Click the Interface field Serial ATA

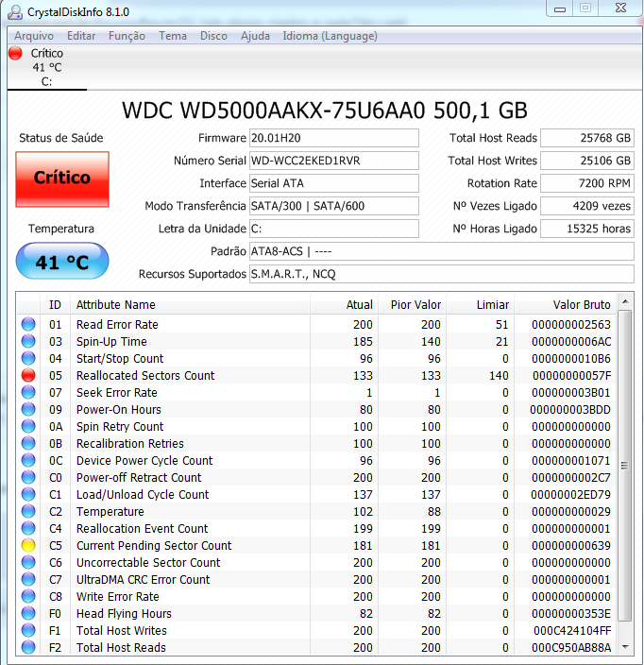(x=333, y=183)
